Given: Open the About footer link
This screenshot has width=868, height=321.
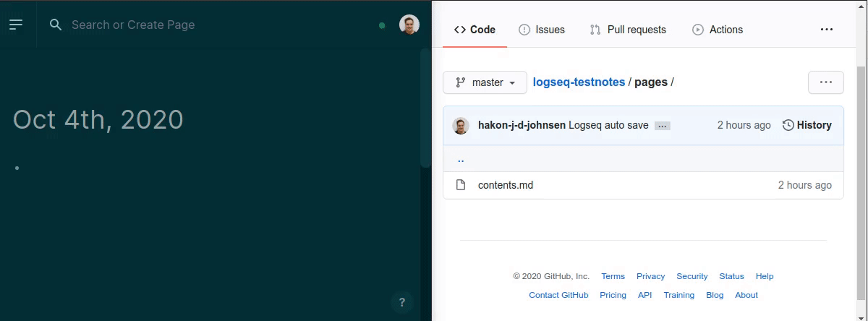Looking at the screenshot, I should point(746,295).
